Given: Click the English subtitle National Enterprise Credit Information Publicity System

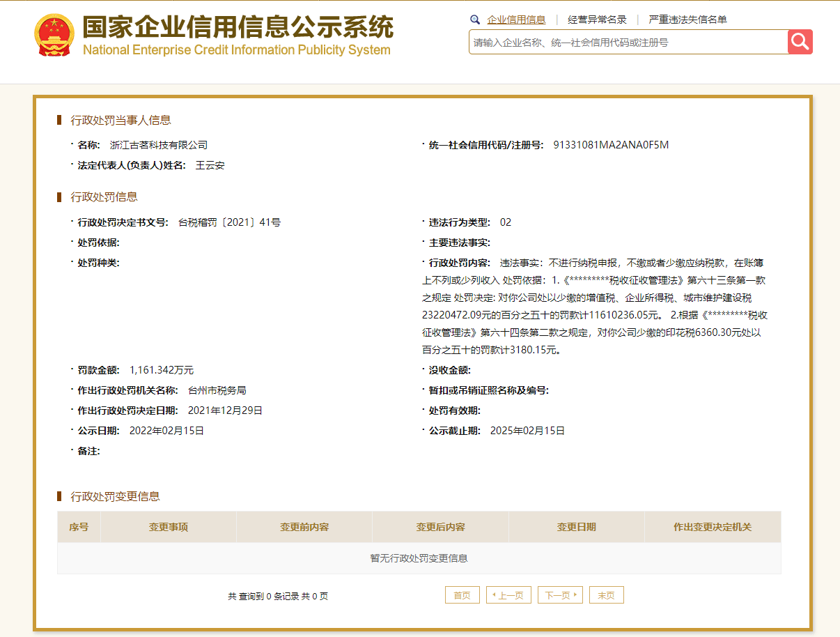Looking at the screenshot, I should click(237, 50).
